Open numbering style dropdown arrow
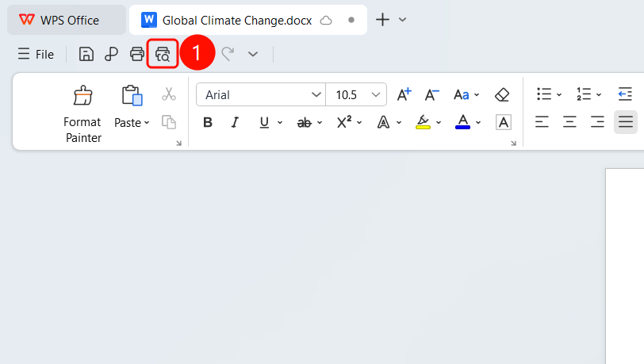The width and height of the screenshot is (644, 364). [599, 95]
